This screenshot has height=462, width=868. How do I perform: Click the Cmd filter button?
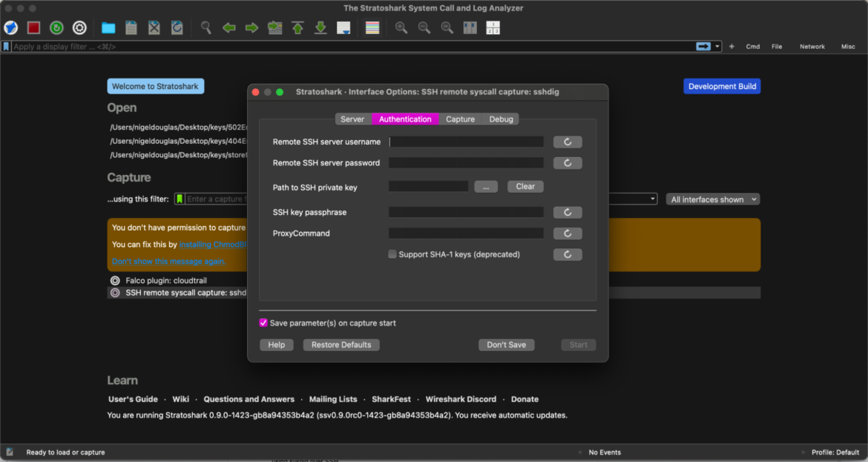point(753,47)
